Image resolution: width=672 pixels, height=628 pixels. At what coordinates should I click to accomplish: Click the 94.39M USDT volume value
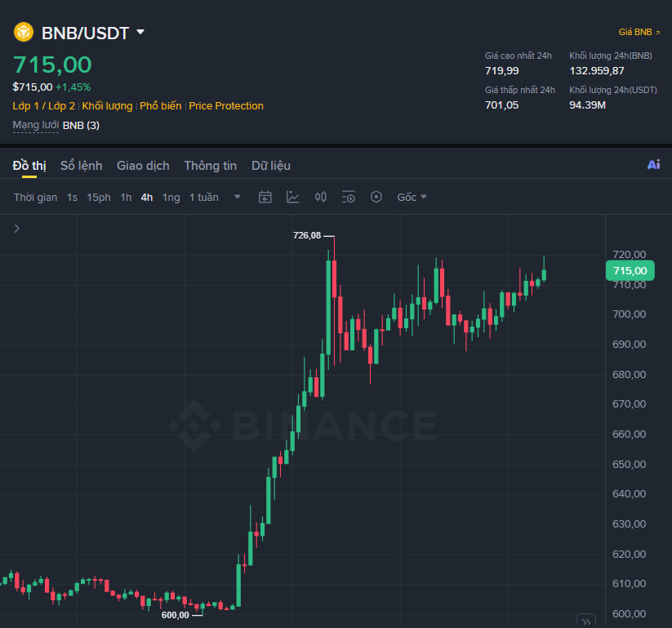point(587,105)
